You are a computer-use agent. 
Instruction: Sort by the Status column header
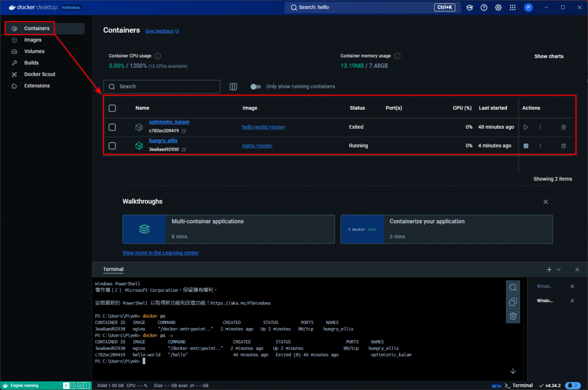click(357, 108)
